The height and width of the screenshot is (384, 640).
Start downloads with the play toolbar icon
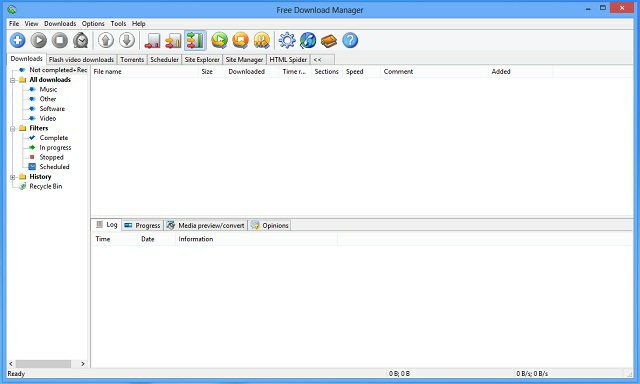click(x=39, y=40)
